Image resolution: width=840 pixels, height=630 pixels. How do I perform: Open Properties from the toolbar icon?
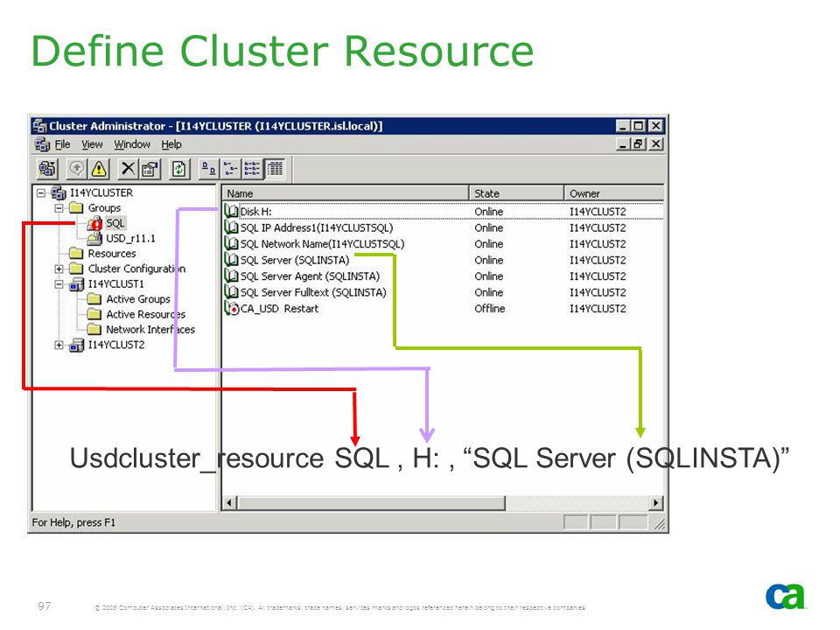click(x=150, y=169)
